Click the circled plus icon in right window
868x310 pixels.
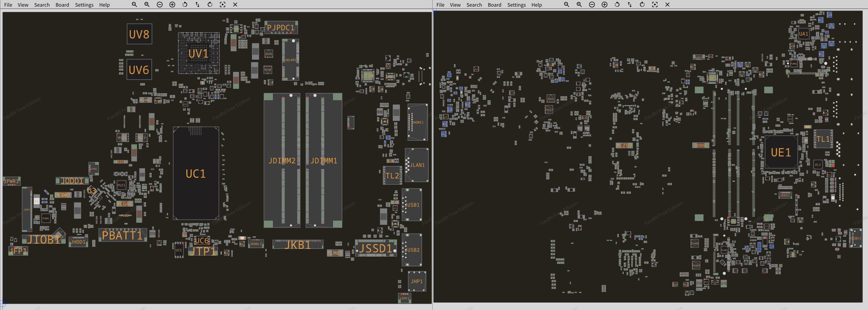pos(605,5)
